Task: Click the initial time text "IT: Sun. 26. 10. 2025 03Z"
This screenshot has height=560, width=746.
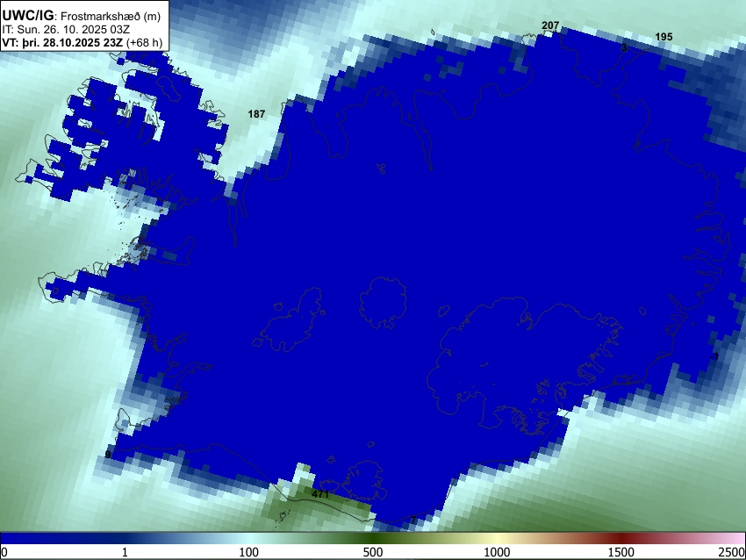Action: [x=66, y=29]
